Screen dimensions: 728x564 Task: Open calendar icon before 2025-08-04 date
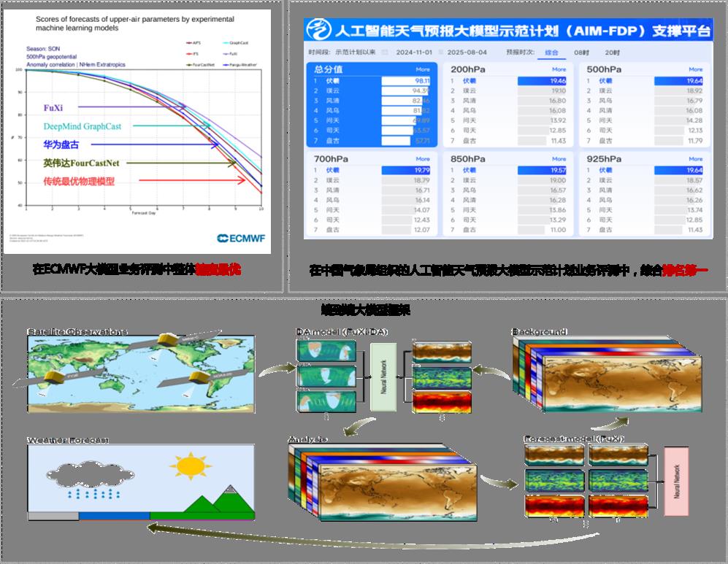pyautogui.click(x=441, y=53)
